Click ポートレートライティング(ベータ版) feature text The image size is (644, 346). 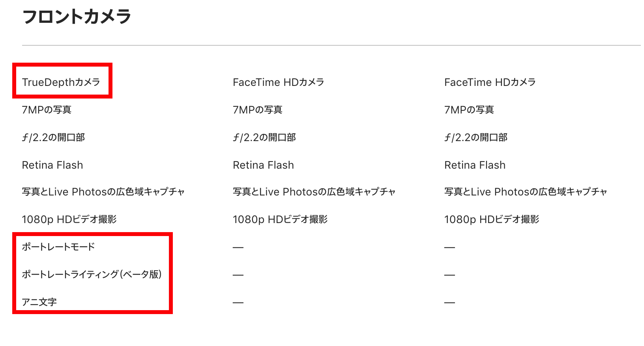92,274
